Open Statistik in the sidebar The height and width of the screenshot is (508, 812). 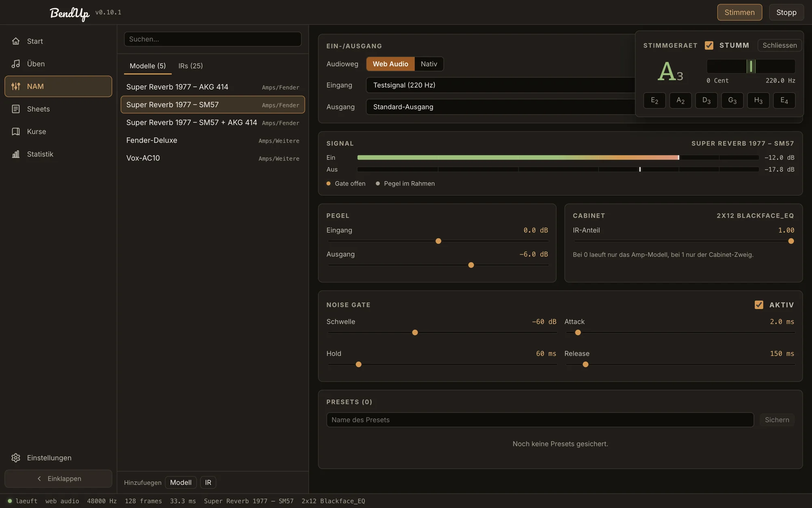click(x=58, y=154)
